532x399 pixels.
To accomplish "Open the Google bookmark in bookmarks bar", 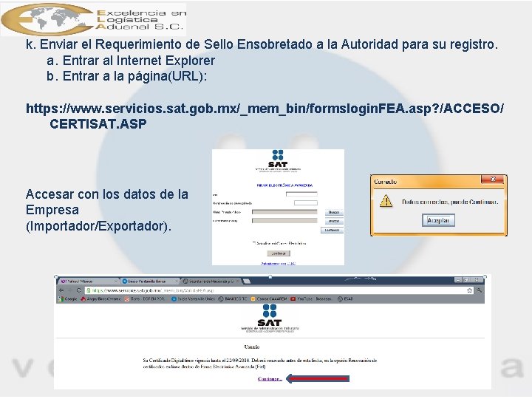I will point(67,299).
